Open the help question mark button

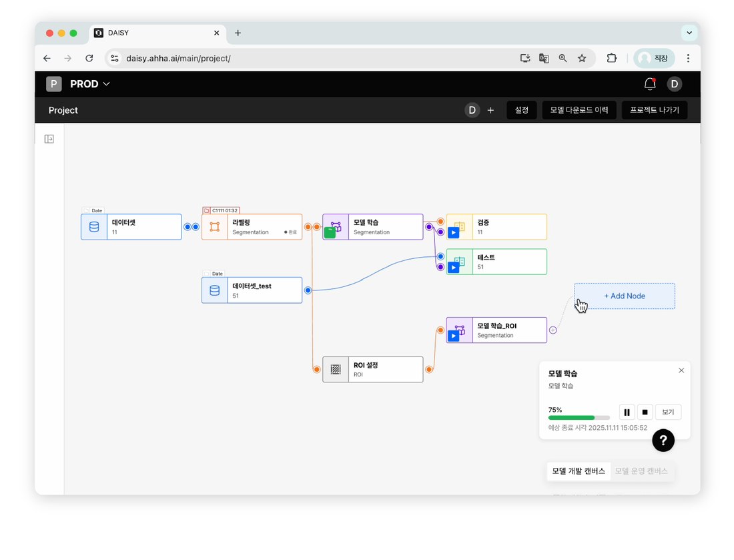point(663,440)
